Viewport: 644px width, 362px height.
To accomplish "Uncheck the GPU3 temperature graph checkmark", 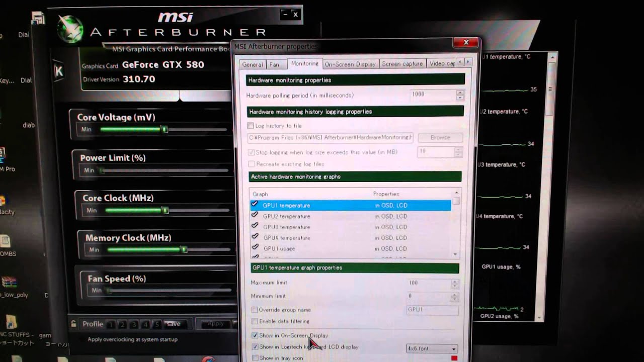I will 255,226.
